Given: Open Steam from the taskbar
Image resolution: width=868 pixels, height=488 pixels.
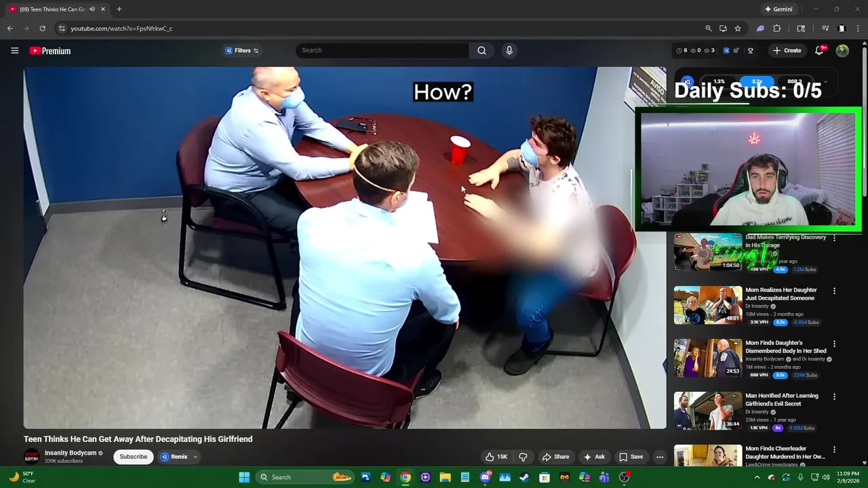Looking at the screenshot, I should coord(524,477).
